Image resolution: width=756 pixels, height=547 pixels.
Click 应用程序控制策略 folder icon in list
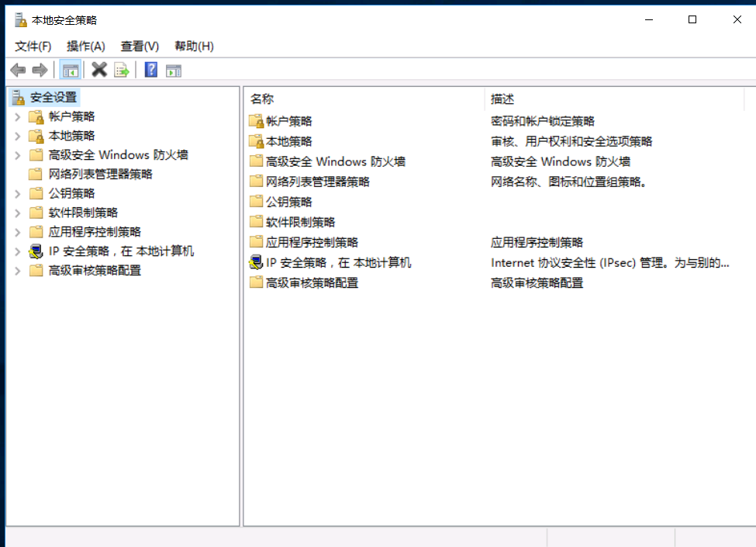tap(256, 241)
